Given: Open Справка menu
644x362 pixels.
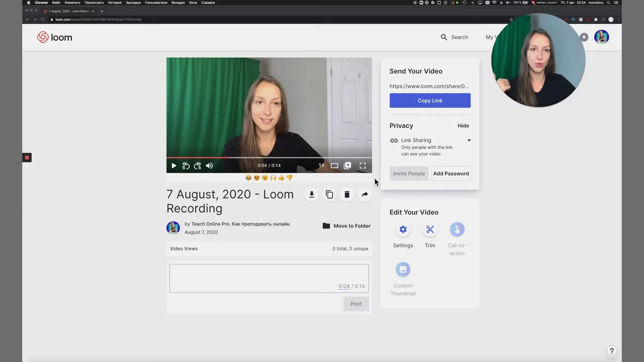Looking at the screenshot, I should (208, 3).
